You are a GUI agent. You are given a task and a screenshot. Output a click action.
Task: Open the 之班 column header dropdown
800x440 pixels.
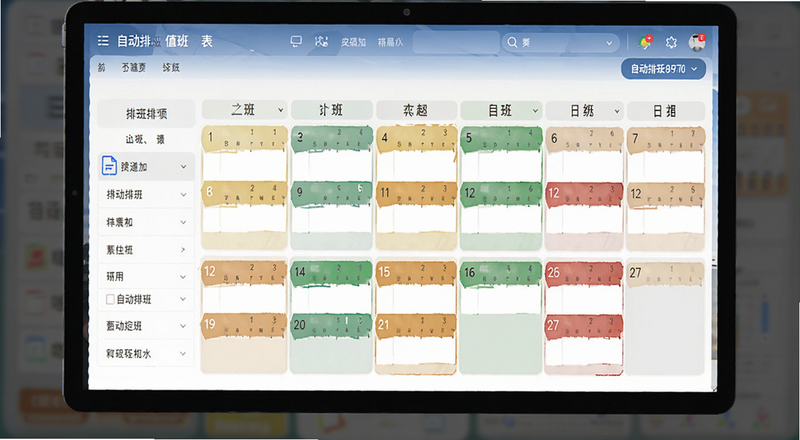pyautogui.click(x=281, y=110)
